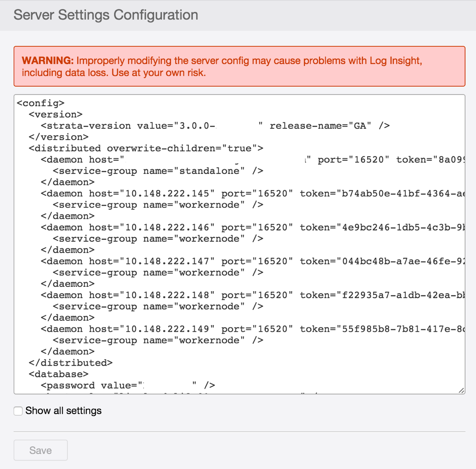Click the service-group name "standalone" line
Image resolution: width=476 pixels, height=469 pixels.
pyautogui.click(x=158, y=171)
